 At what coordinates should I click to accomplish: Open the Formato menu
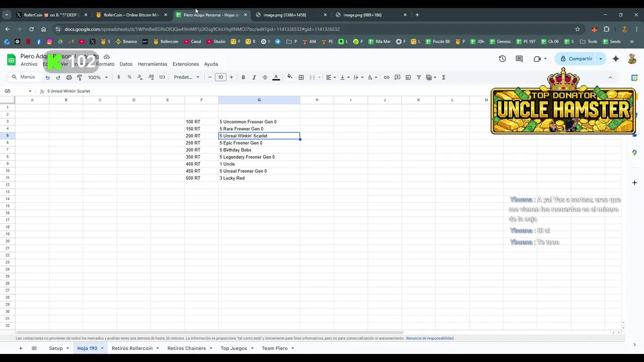[x=105, y=64]
